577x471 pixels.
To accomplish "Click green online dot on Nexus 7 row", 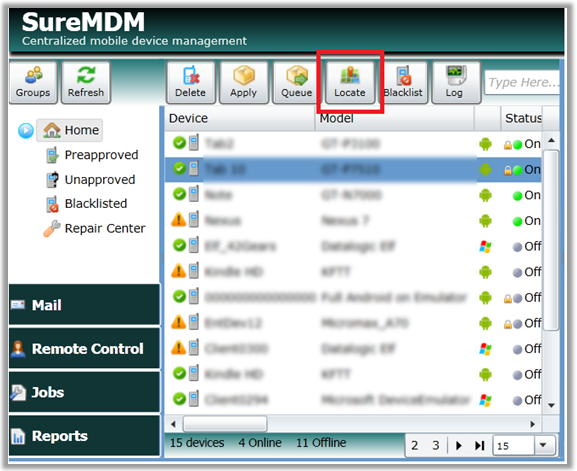I will 517,222.
